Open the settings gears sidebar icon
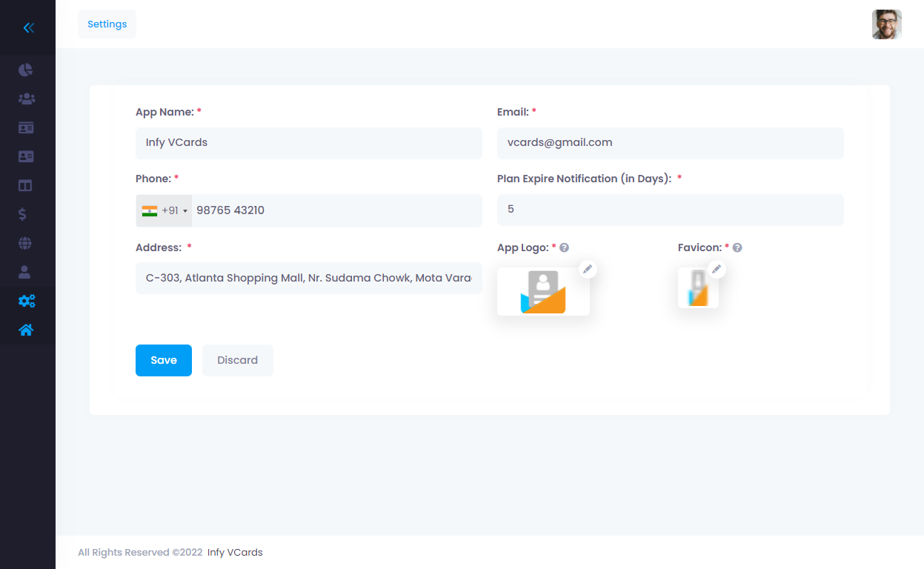Image resolution: width=924 pixels, height=569 pixels. [x=27, y=301]
